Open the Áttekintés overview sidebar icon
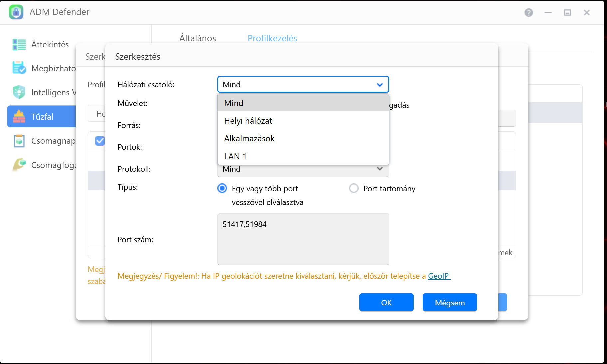The image size is (607, 364). pyautogui.click(x=19, y=44)
